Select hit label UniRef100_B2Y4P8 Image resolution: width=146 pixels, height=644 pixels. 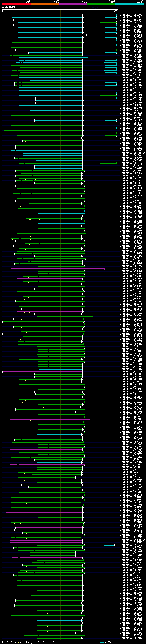[x=131, y=527]
